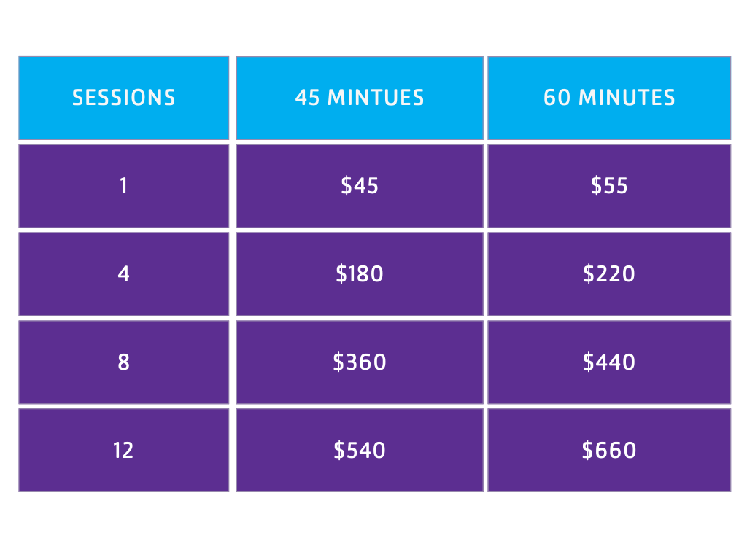Select the 45 MINTUES column header
The image size is (747, 560).
tap(360, 98)
